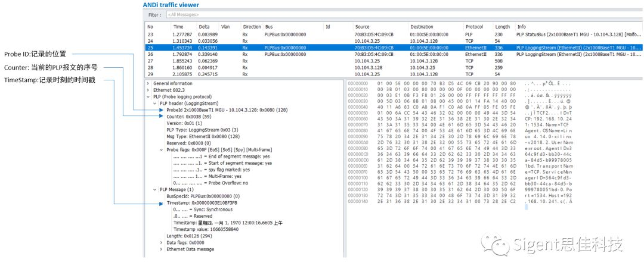Collapse the PLP (Probe logging protocol) node
The height and width of the screenshot is (275, 644).
pyautogui.click(x=148, y=96)
